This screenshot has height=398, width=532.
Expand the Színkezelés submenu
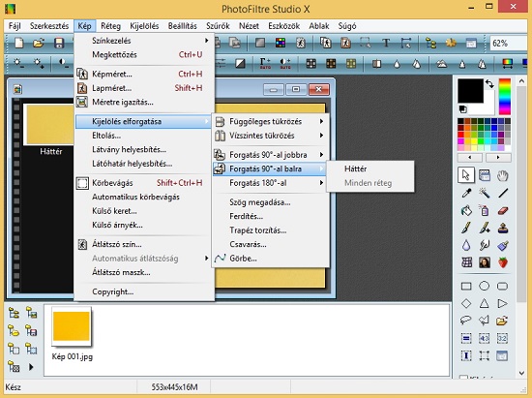144,41
